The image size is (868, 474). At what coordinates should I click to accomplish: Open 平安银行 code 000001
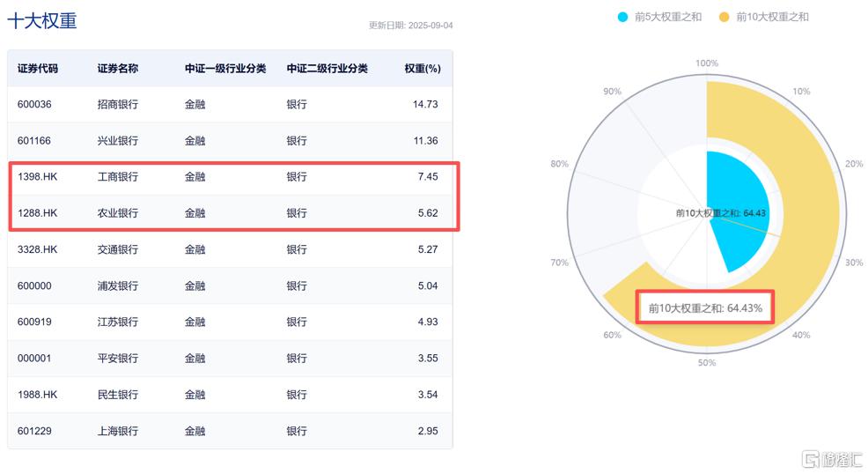pyautogui.click(x=34, y=359)
